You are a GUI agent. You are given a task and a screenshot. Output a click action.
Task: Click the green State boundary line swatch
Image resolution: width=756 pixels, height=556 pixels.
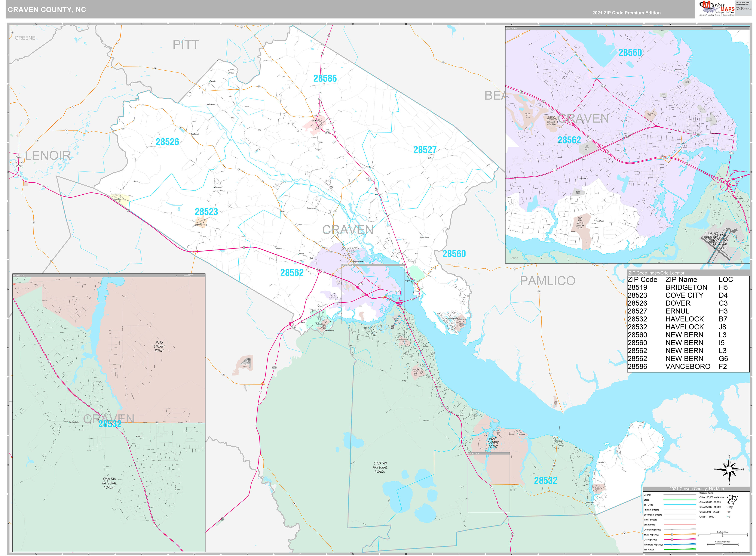(680, 500)
